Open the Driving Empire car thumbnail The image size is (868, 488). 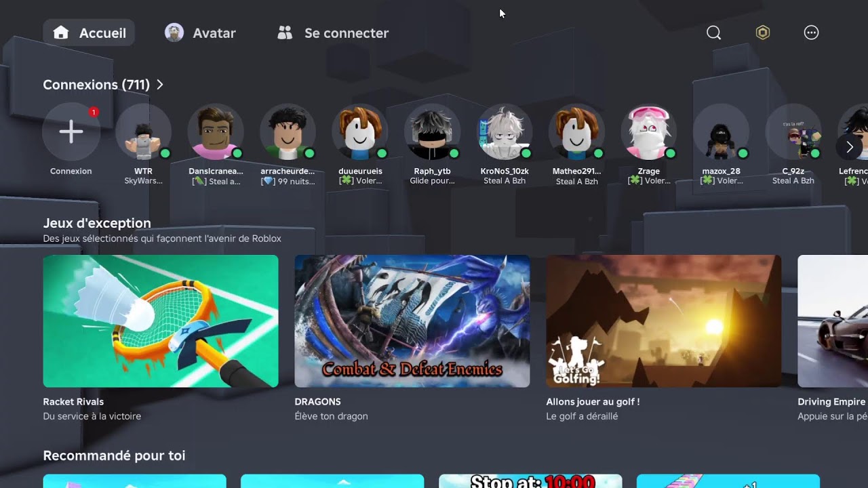tap(833, 321)
